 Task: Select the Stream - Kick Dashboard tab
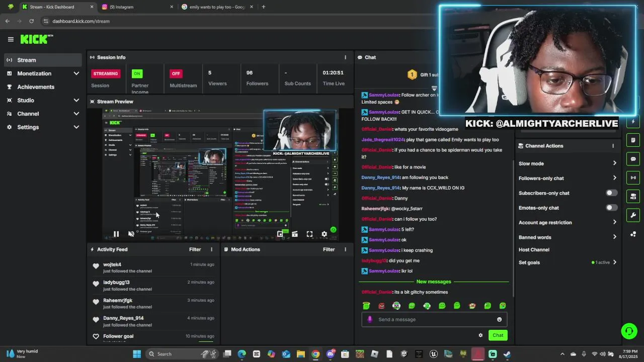click(57, 7)
